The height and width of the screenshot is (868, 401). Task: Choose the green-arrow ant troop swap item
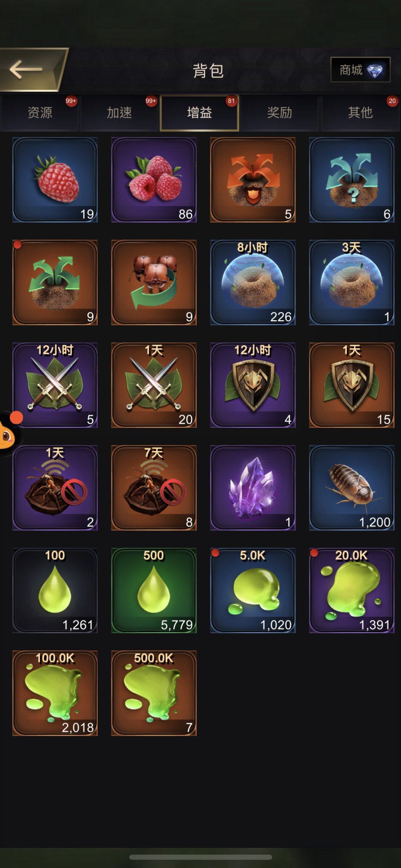point(154,282)
